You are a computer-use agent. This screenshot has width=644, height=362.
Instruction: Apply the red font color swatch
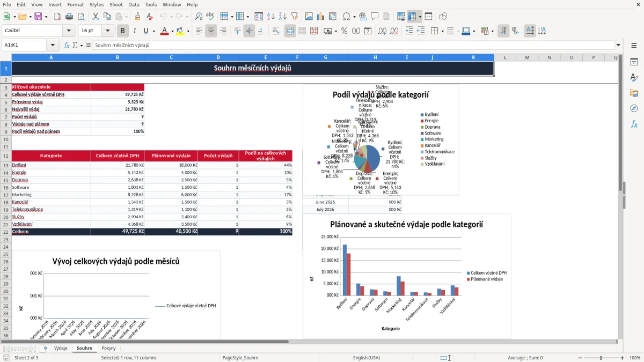tap(164, 31)
